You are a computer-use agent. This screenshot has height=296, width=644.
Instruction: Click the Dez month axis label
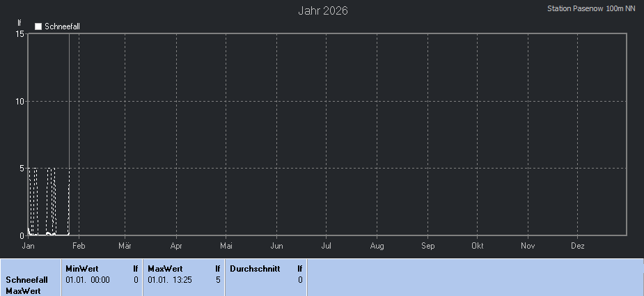coord(578,246)
